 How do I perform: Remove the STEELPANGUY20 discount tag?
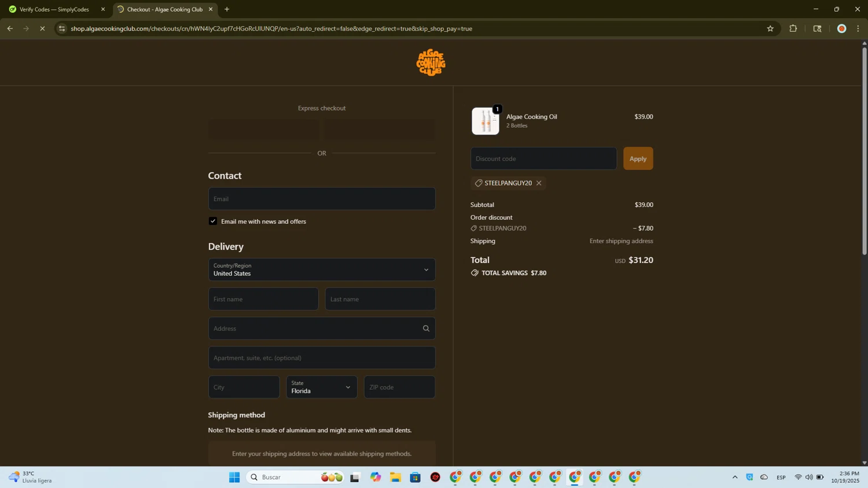(539, 183)
